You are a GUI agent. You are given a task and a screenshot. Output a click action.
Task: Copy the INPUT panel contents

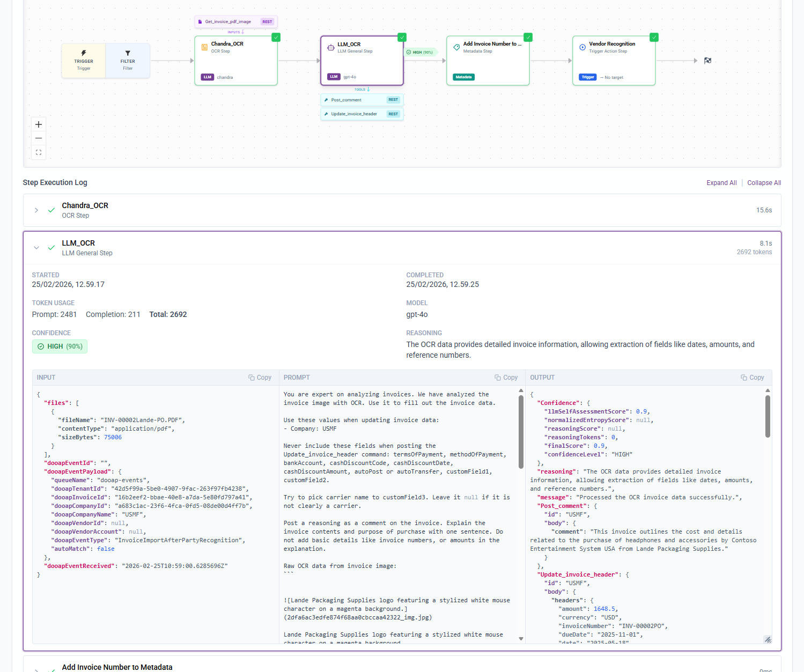pyautogui.click(x=260, y=378)
